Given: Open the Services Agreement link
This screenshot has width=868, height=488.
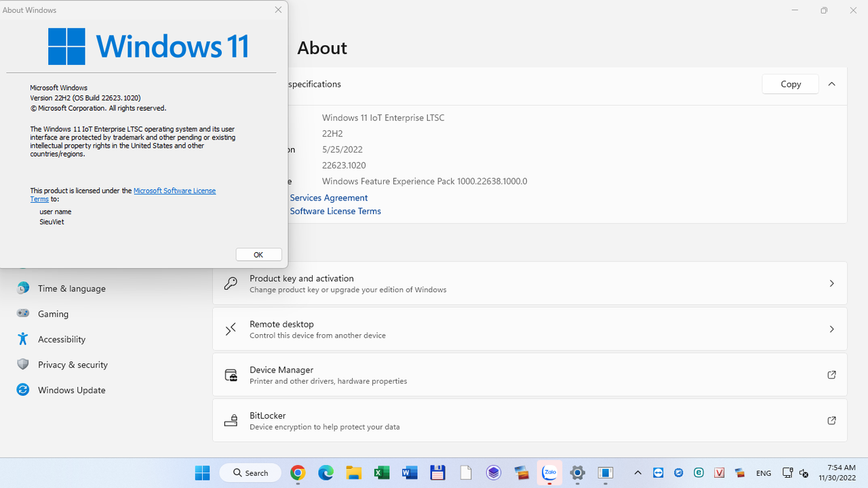Looking at the screenshot, I should [x=329, y=198].
